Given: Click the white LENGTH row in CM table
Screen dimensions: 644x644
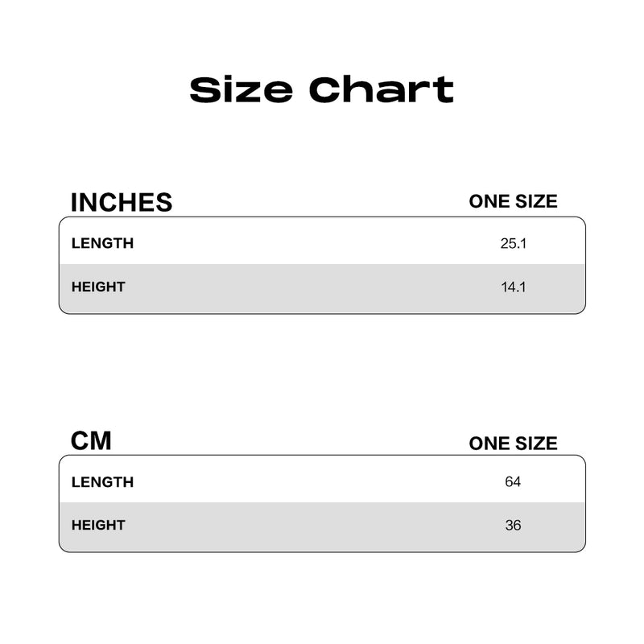Looking at the screenshot, I should (x=323, y=479).
